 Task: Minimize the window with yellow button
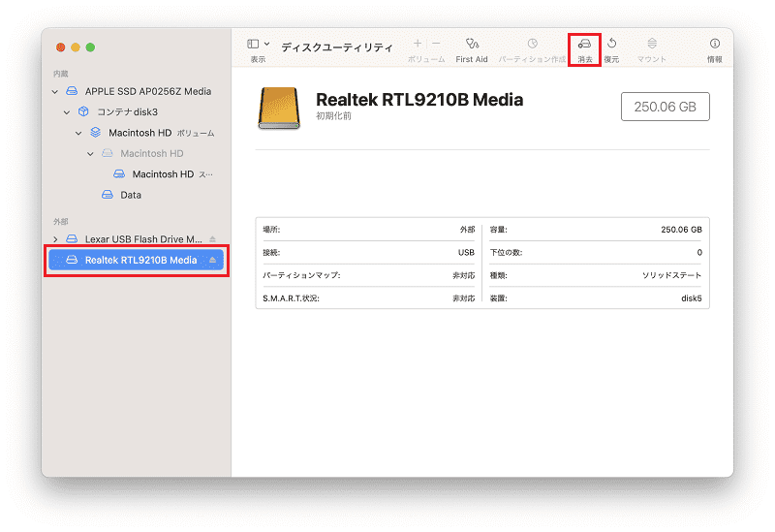pos(76,47)
